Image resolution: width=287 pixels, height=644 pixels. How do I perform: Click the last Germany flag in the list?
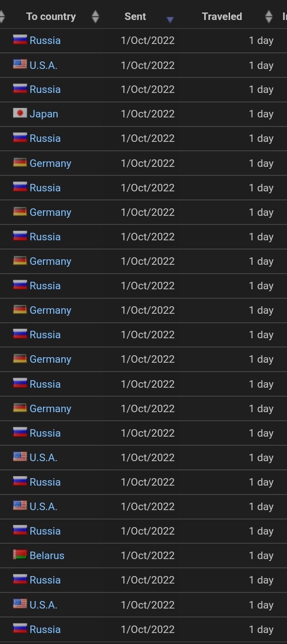point(20,408)
